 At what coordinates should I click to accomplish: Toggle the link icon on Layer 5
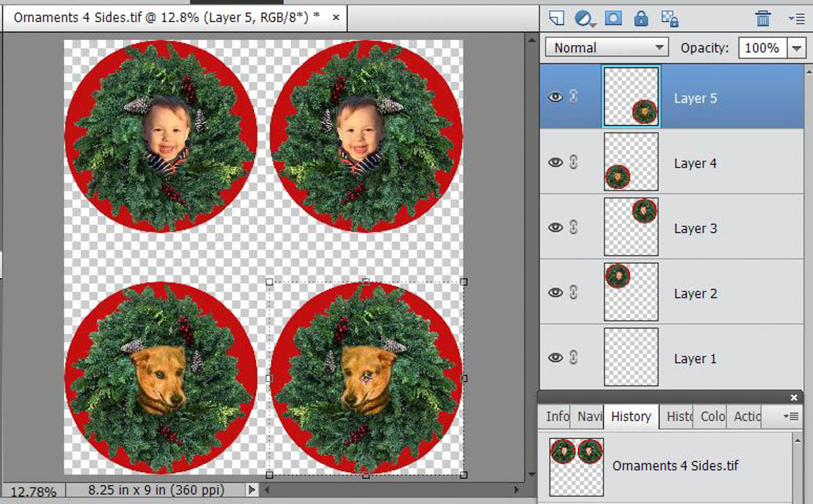pos(574,97)
